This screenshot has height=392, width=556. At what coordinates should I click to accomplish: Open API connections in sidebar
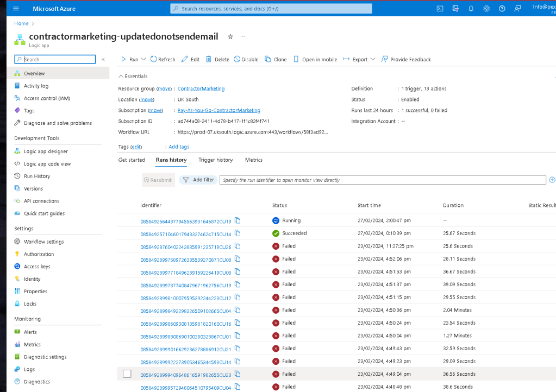click(x=41, y=201)
